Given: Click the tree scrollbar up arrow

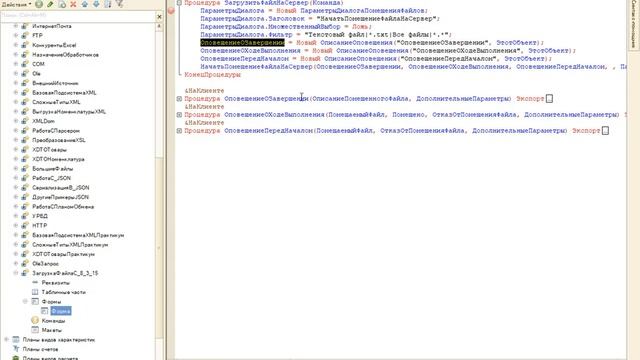Looking at the screenshot, I should 159,26.
